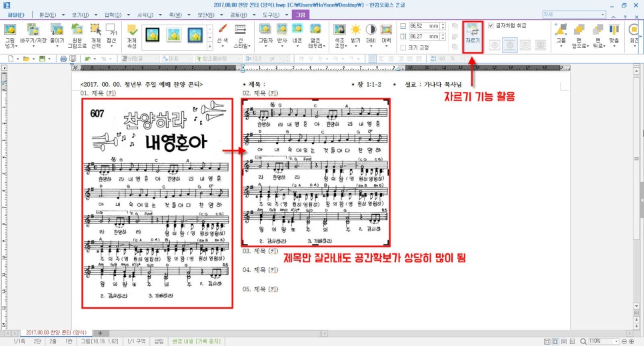This screenshot has height=346, width=644.
Task: Open 개체 속성 object properties
Action: (132, 30)
